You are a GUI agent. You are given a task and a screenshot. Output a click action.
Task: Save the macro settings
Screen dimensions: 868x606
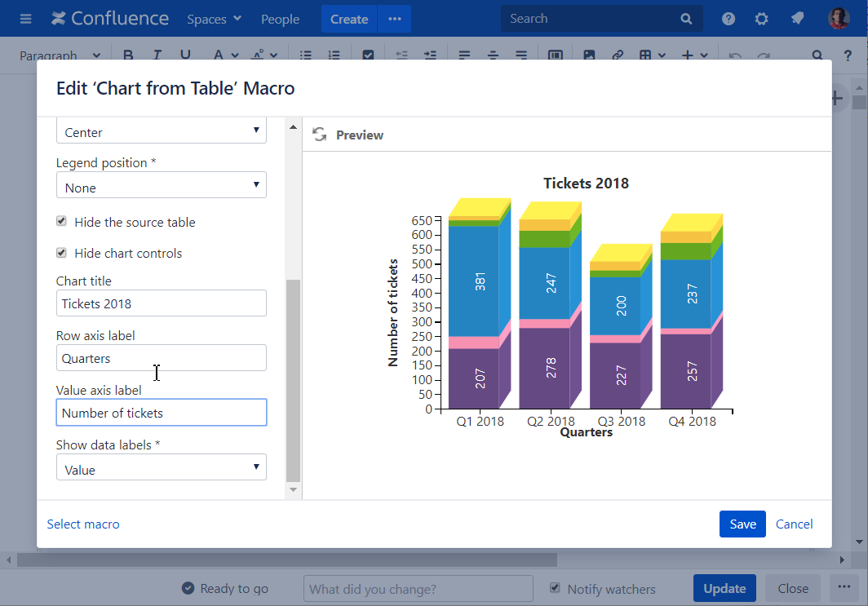pyautogui.click(x=742, y=524)
